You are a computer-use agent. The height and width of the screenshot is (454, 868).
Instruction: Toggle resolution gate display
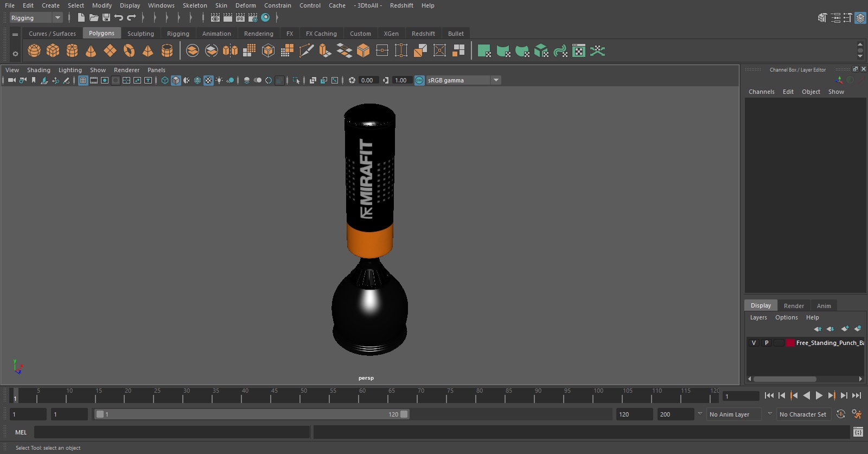(x=105, y=80)
